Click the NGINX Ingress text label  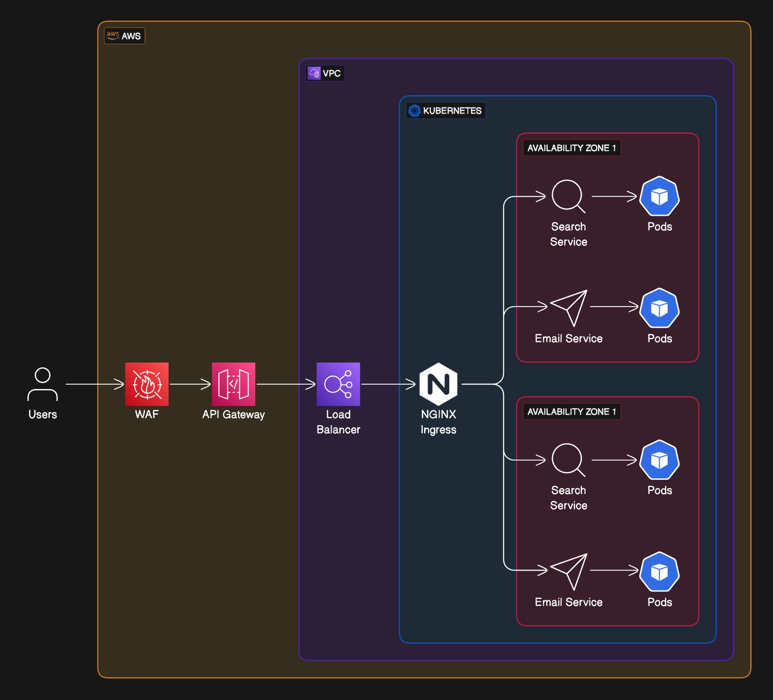438,422
